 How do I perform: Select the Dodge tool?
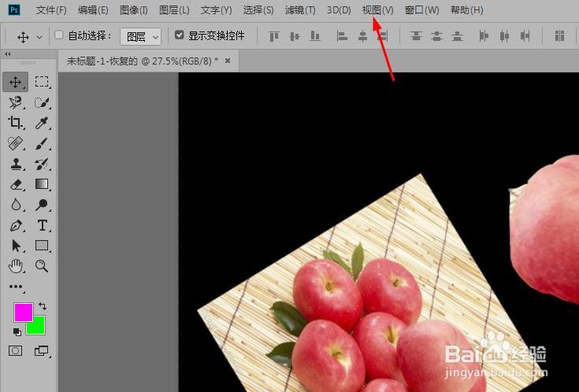[42, 205]
